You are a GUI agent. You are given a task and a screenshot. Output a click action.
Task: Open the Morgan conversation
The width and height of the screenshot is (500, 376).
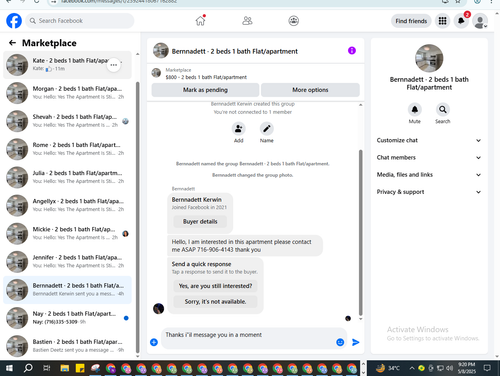coord(67,93)
